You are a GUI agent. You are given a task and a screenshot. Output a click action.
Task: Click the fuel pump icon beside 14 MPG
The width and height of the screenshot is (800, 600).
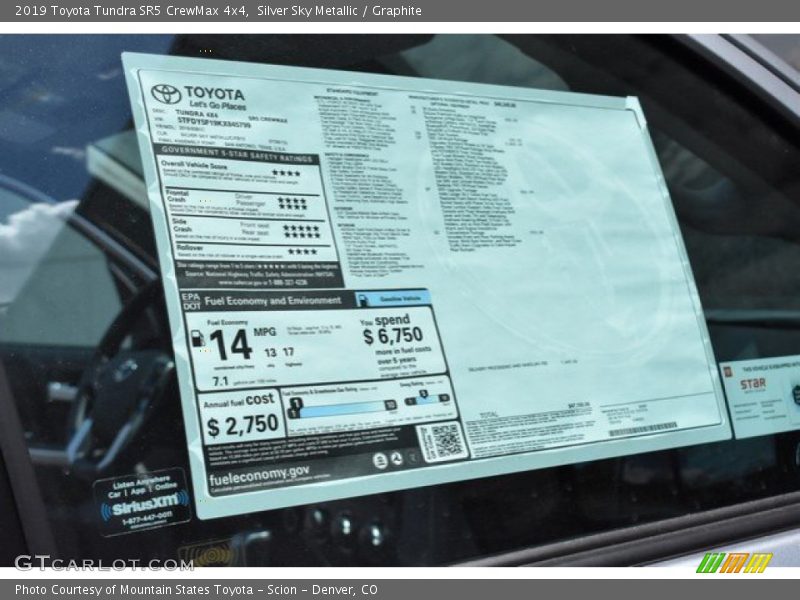click(197, 339)
